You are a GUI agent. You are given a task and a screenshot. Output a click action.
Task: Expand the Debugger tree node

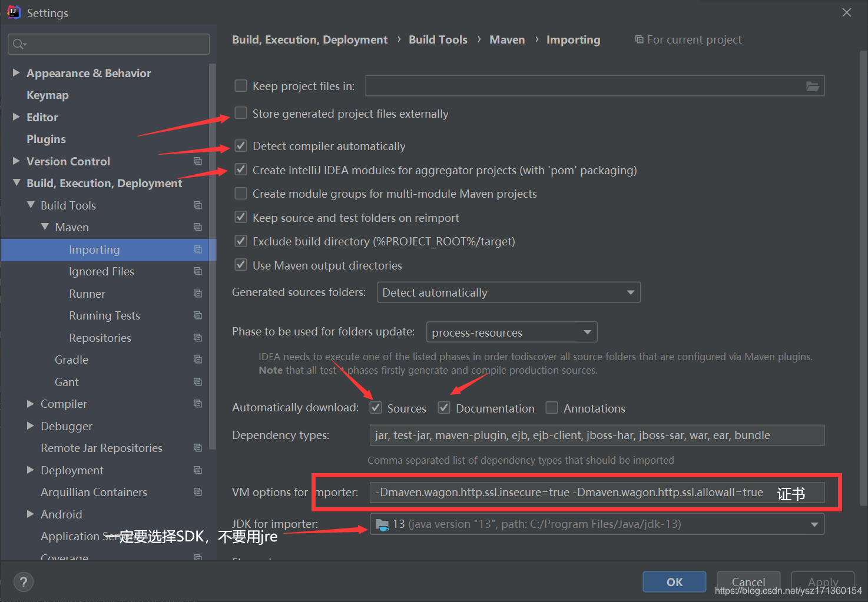(x=31, y=425)
